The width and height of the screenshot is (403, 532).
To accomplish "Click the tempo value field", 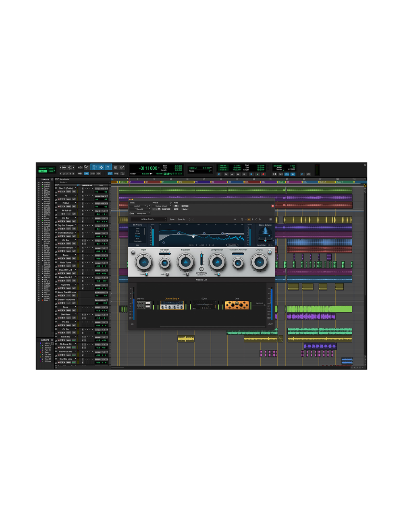I will 291,169.
